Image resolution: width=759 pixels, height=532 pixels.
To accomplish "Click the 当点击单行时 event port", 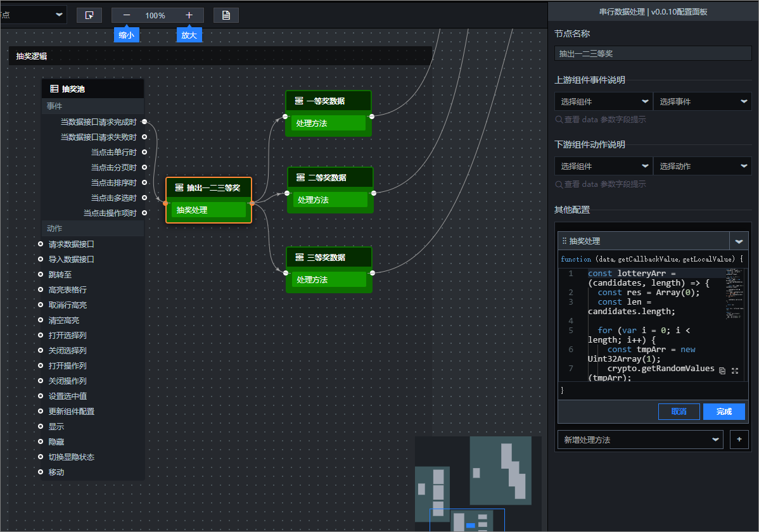I will click(x=144, y=152).
